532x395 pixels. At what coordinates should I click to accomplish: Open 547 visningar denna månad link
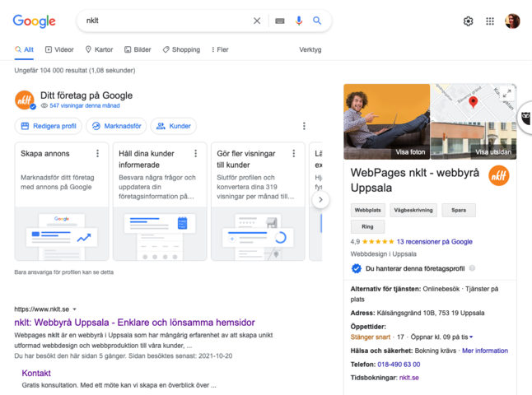(x=85, y=106)
